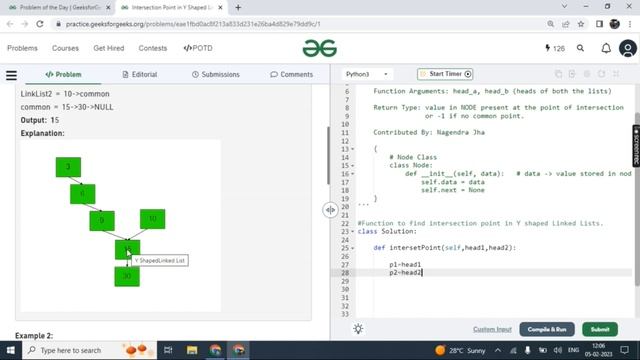Toggle the browser side panel icon
The height and width of the screenshot is (360, 640).
click(599, 24)
